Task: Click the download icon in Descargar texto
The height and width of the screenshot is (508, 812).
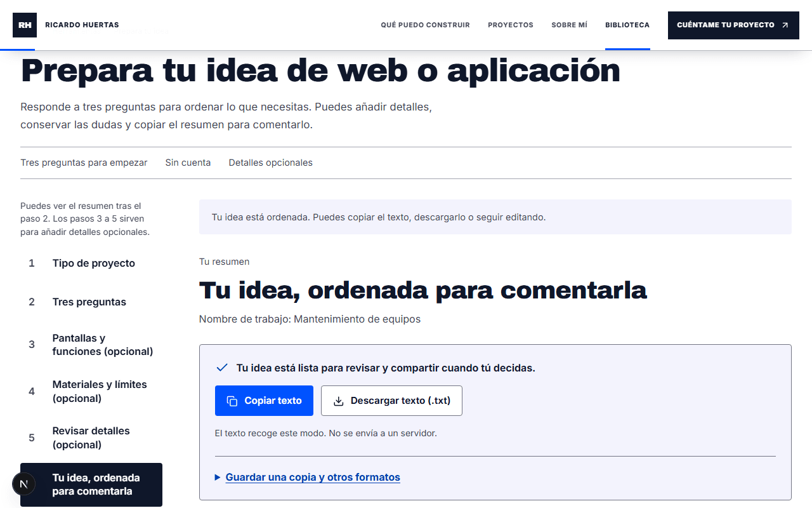Action: click(x=338, y=401)
